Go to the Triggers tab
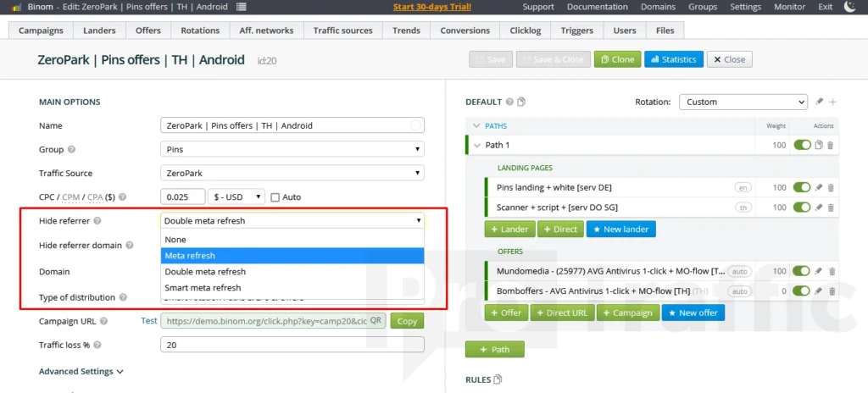Viewport: 868px width, 393px height. [x=576, y=30]
